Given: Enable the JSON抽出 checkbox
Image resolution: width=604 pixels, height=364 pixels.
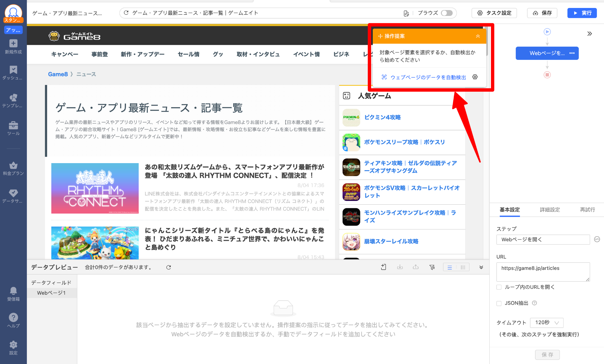Looking at the screenshot, I should pyautogui.click(x=499, y=303).
